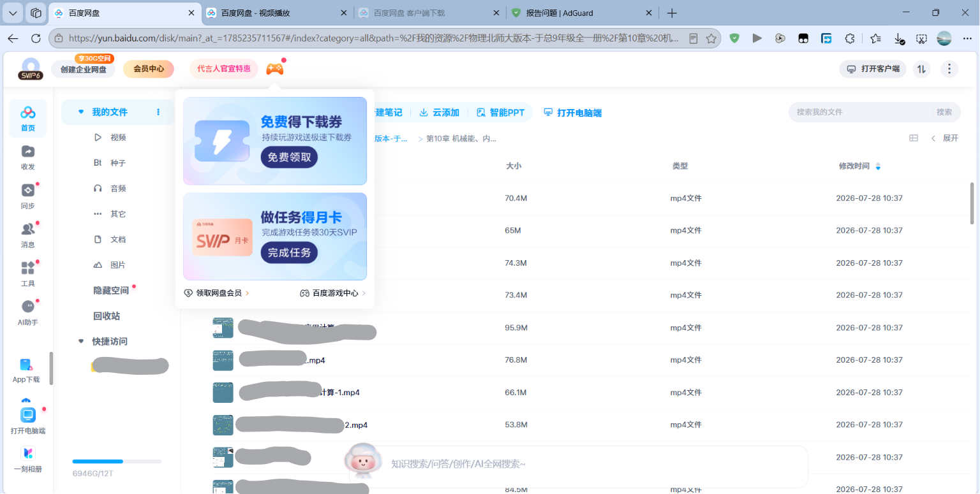Image resolution: width=980 pixels, height=494 pixels.
Task: Follow the 百度游戏中心 link
Action: [x=333, y=293]
